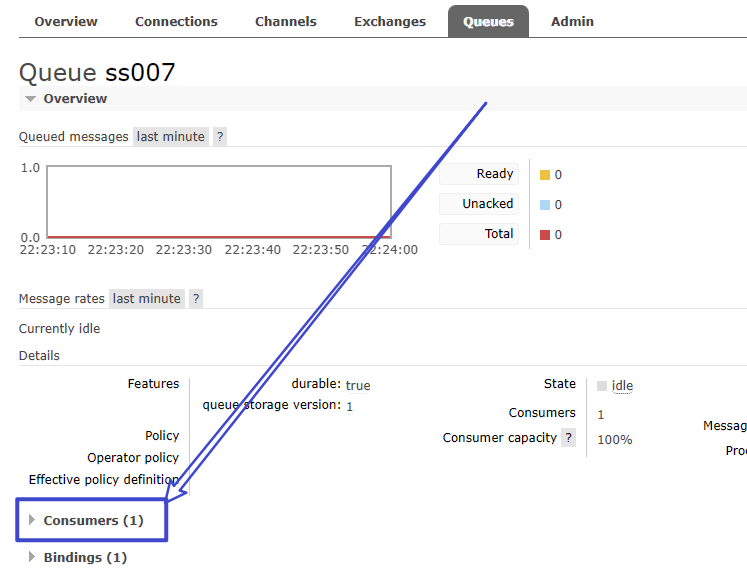Screen dimensions: 747x586
Task: Change Message rates last minute range
Action: [x=147, y=298]
